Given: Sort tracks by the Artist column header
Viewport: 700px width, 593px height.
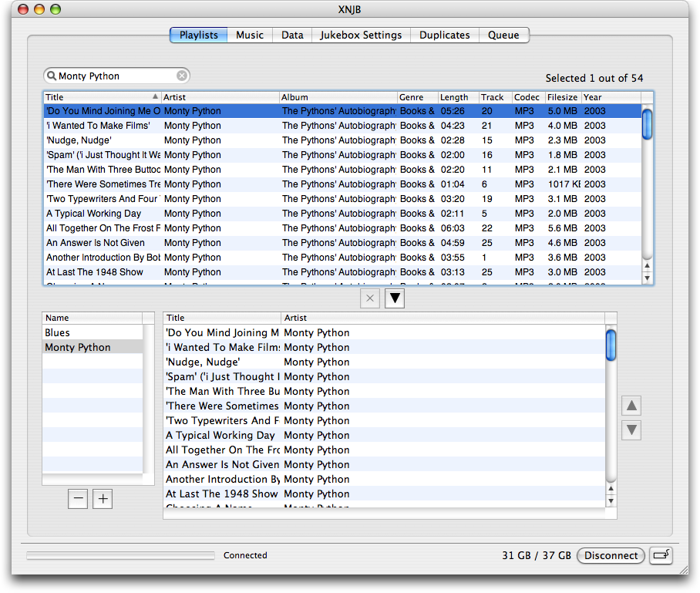Looking at the screenshot, I should point(220,97).
